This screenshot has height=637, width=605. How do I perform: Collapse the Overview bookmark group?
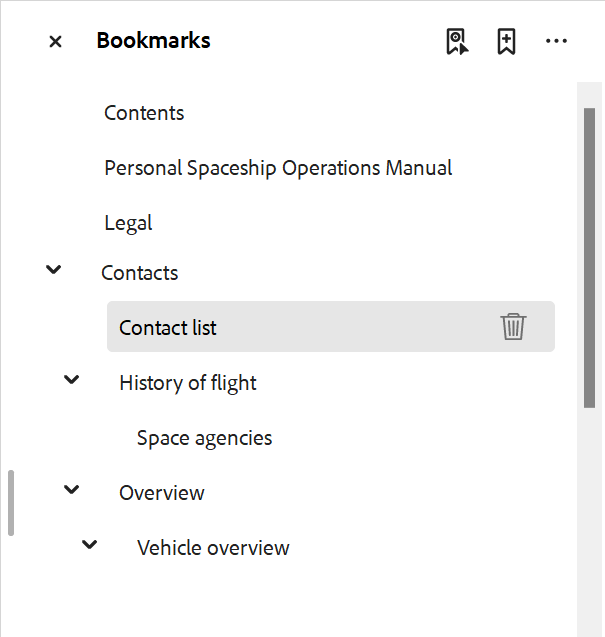(x=71, y=490)
